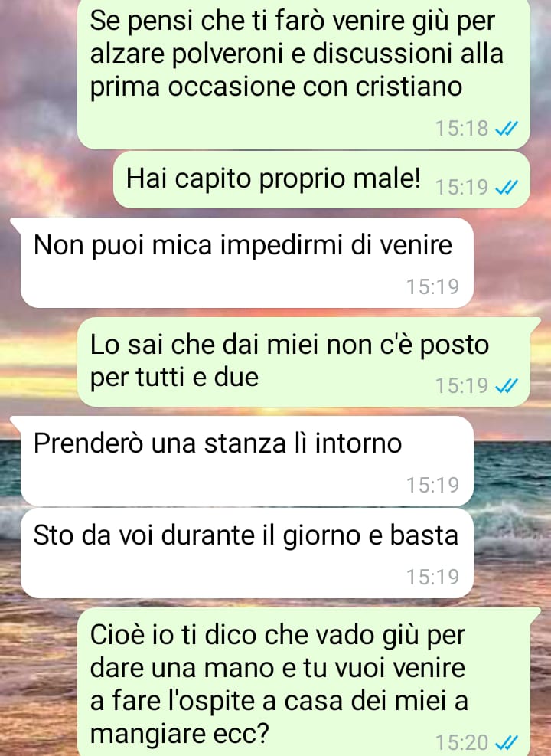This screenshot has height=756, width=551.
Task: Tap the 15:19 time next to 'Hai capito proprio male!'
Action: 461,187
